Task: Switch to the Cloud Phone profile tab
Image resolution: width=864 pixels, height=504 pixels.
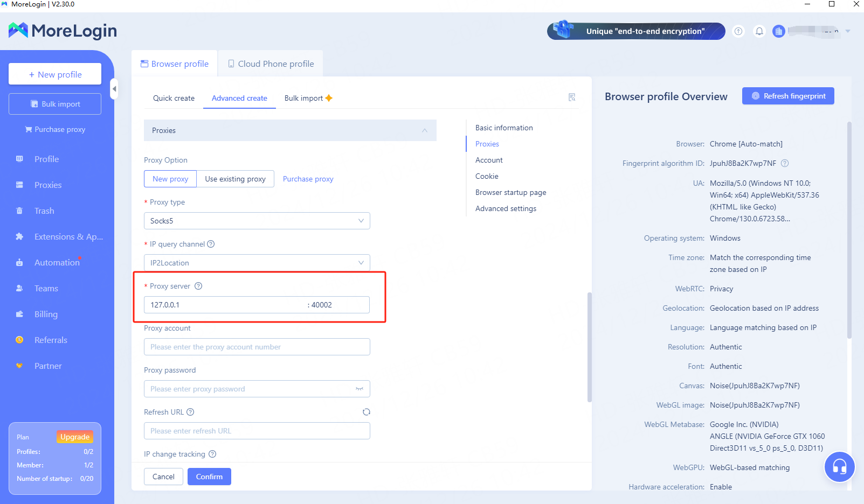Action: 271,64
